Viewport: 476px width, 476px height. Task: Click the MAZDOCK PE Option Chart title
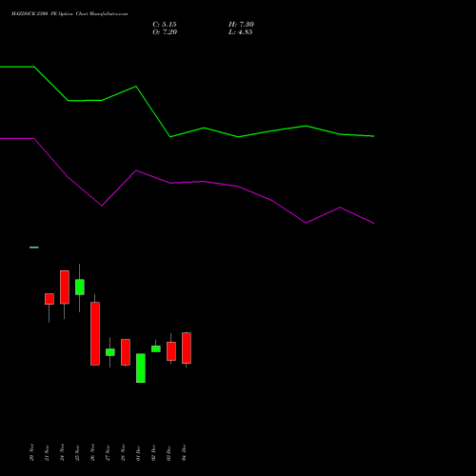click(69, 14)
